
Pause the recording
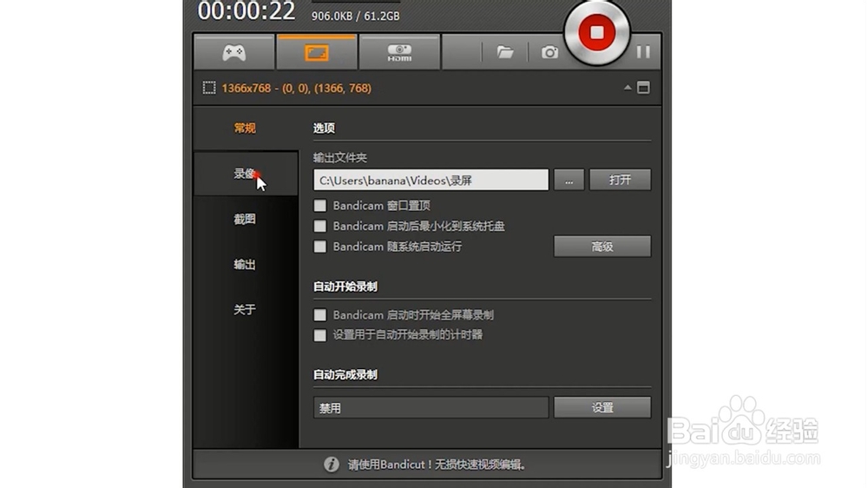642,52
